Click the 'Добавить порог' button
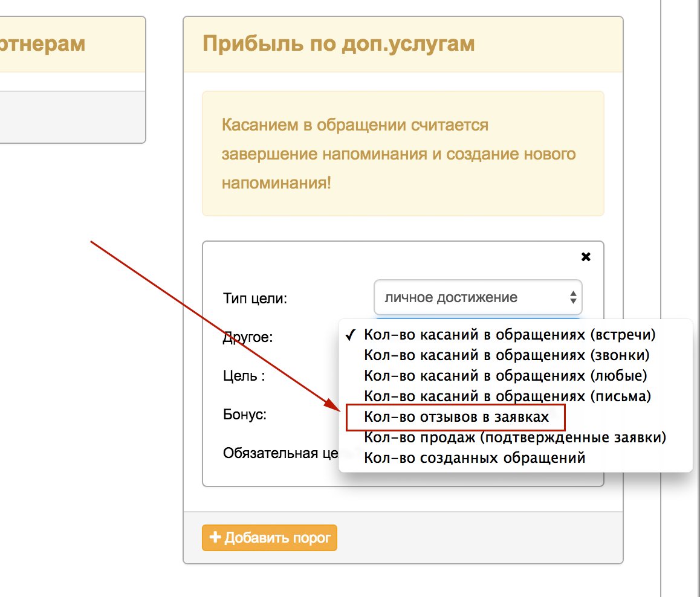 [x=269, y=537]
